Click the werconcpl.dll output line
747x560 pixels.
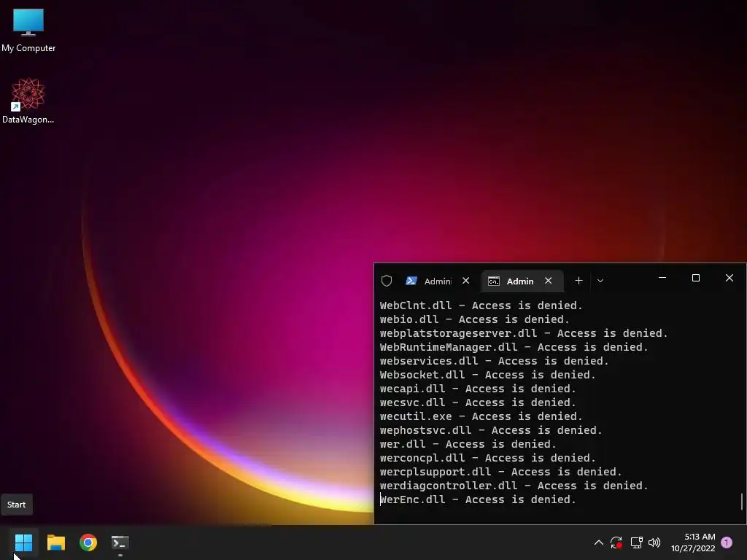pos(488,458)
